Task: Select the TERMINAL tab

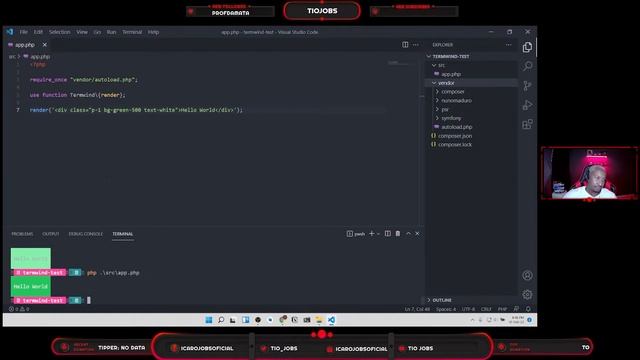Action: click(x=122, y=234)
